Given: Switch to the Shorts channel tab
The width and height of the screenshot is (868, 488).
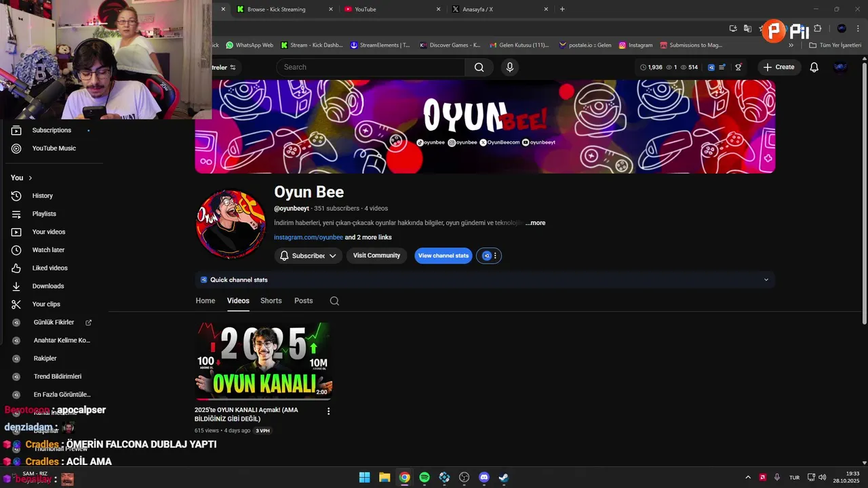Looking at the screenshot, I should (x=271, y=301).
